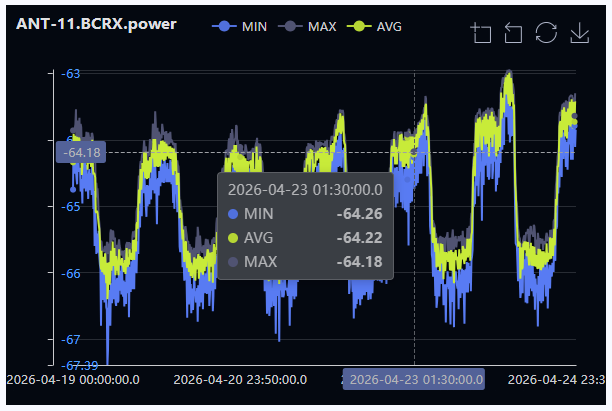The height and width of the screenshot is (411, 612).
Task: Click the -64.18 y-axis pointer label
Action: click(x=81, y=152)
